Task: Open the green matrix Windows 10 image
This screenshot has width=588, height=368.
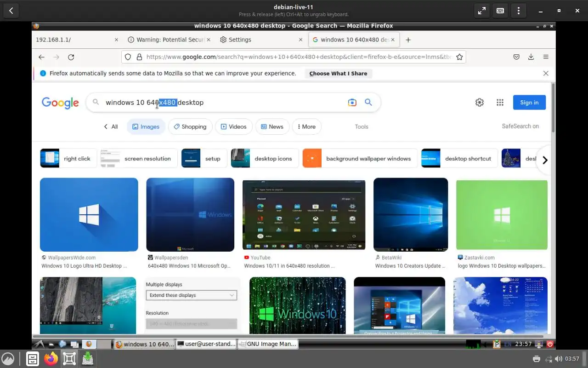Action: 298,305
